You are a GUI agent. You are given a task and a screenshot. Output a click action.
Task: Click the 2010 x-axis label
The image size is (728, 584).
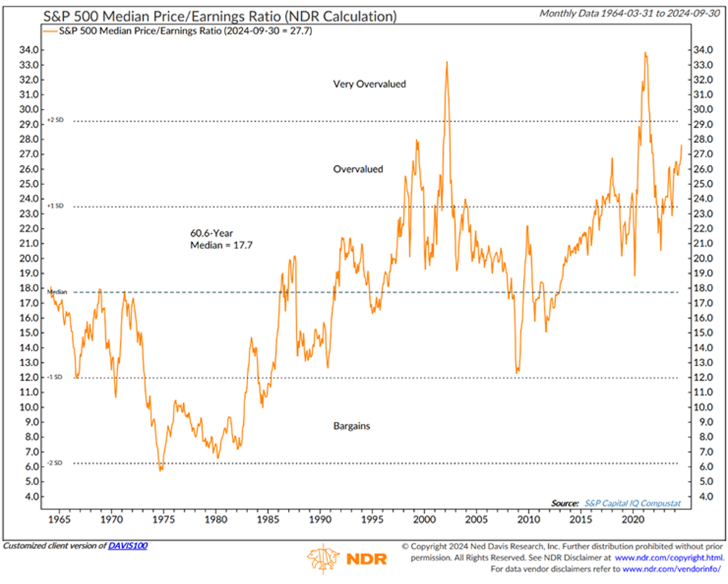(529, 519)
